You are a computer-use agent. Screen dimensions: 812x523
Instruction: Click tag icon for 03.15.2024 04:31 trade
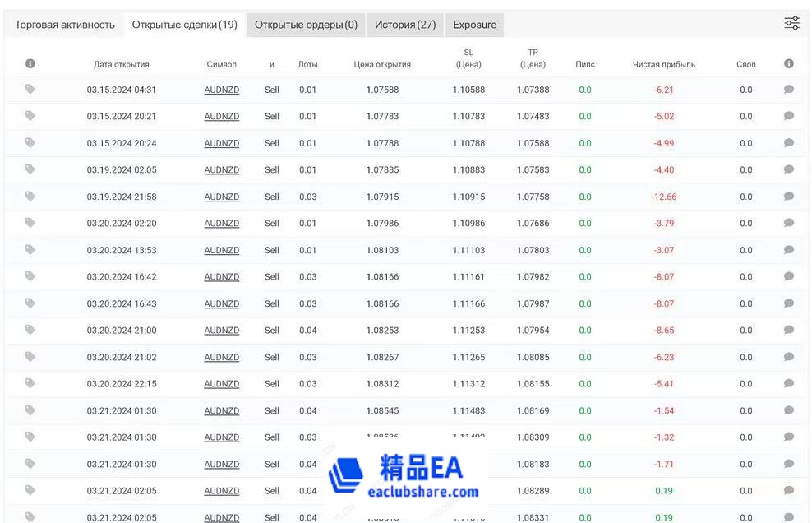pos(30,89)
